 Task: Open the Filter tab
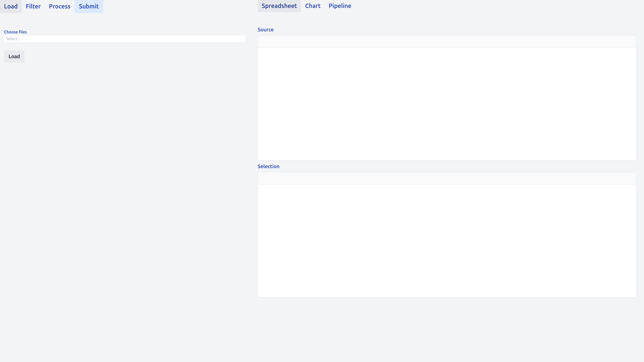(x=33, y=7)
